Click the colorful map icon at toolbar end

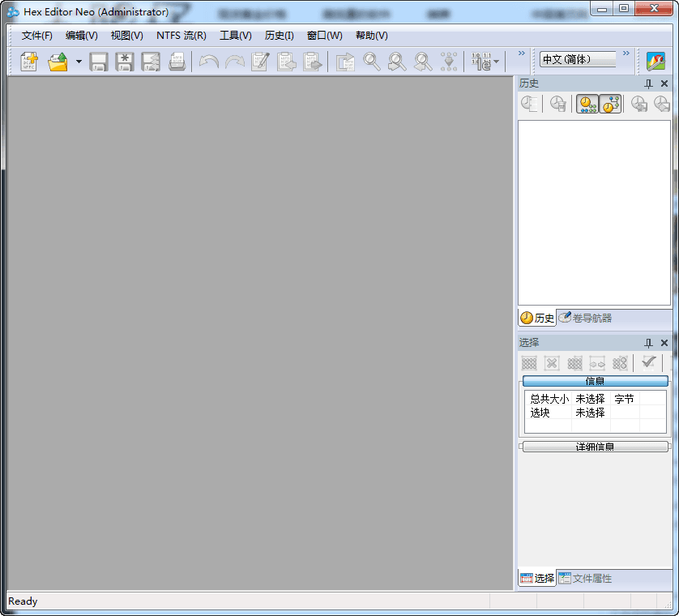(656, 62)
